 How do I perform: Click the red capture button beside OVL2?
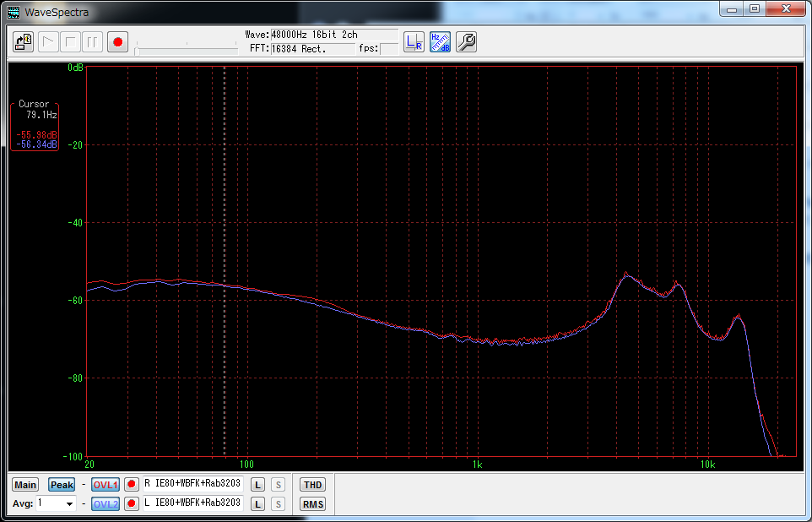[132, 503]
